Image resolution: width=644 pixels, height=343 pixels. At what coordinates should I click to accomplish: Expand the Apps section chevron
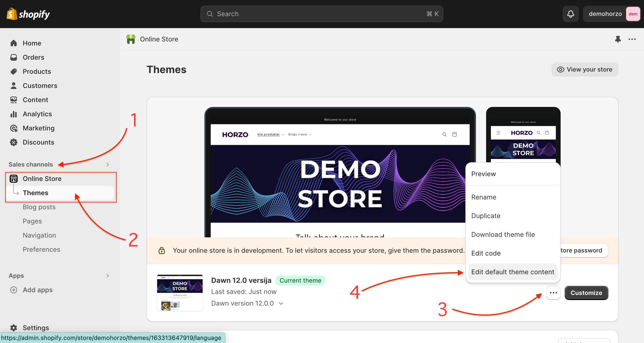(108, 276)
